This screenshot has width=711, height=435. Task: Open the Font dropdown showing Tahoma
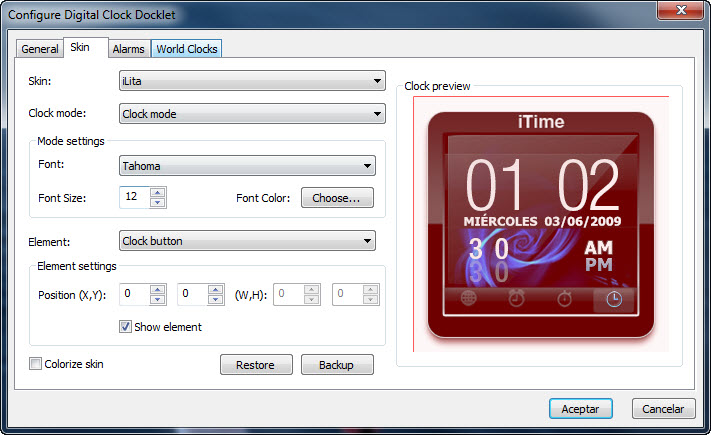click(247, 166)
